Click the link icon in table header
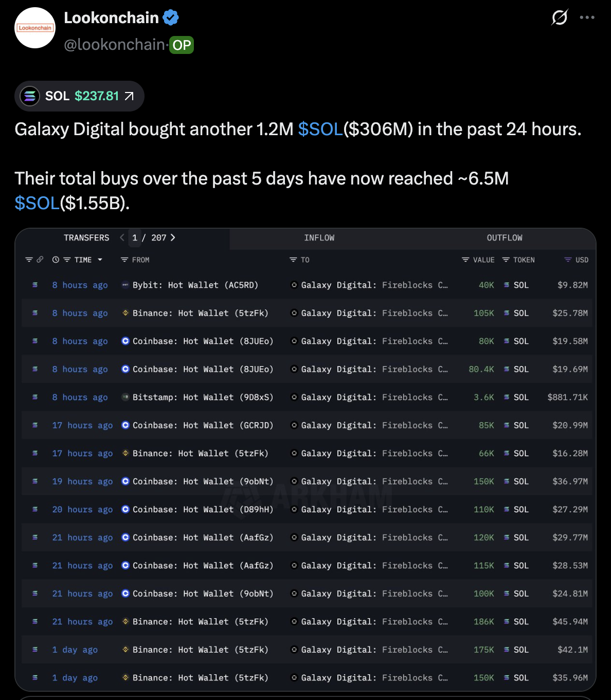 40,260
